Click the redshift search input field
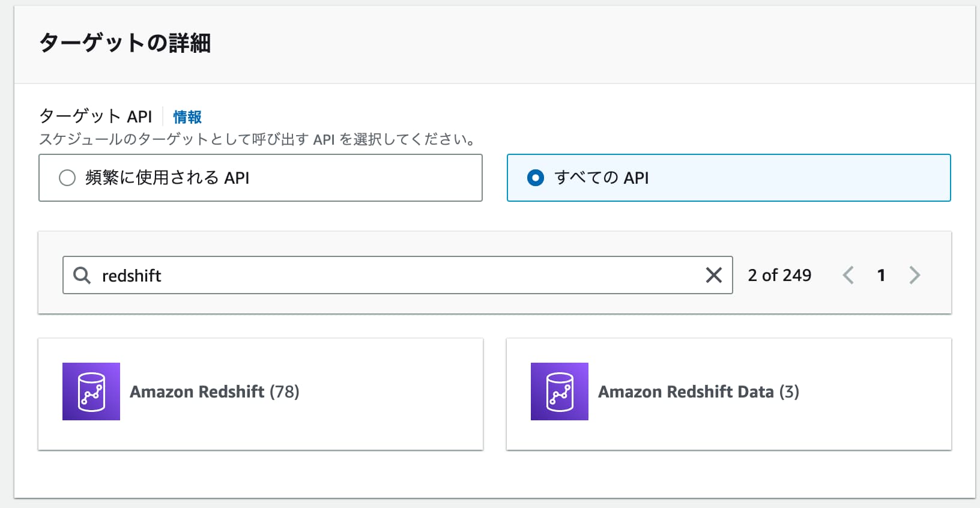This screenshot has height=508, width=980. point(398,275)
